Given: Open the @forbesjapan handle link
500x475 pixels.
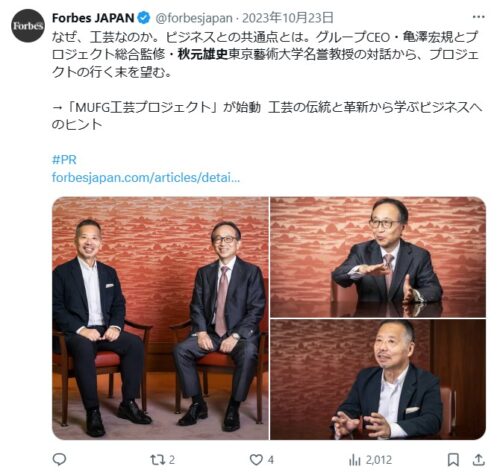Looking at the screenshot, I should 194,18.
